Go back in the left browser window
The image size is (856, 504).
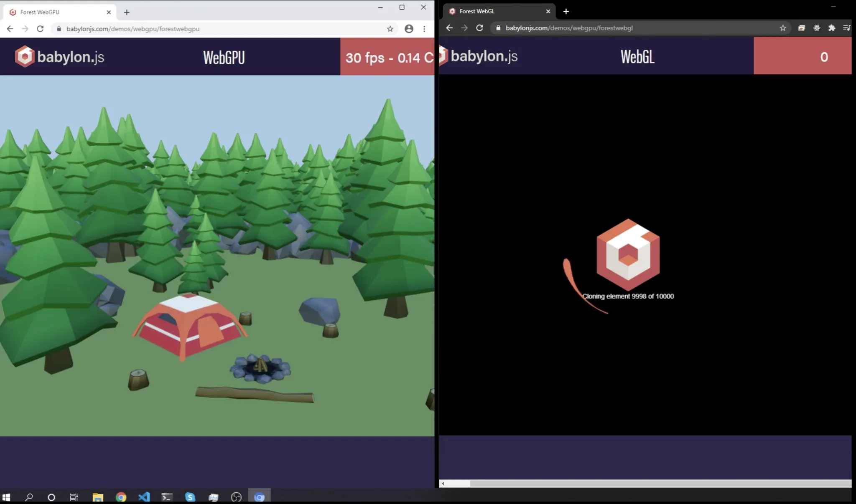[x=10, y=29]
